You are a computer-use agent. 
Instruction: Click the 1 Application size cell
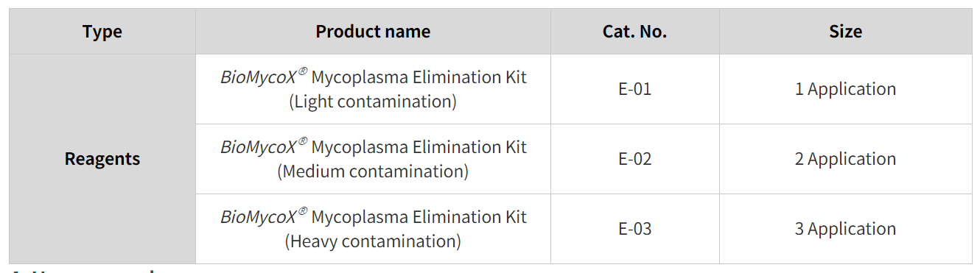coord(845,89)
